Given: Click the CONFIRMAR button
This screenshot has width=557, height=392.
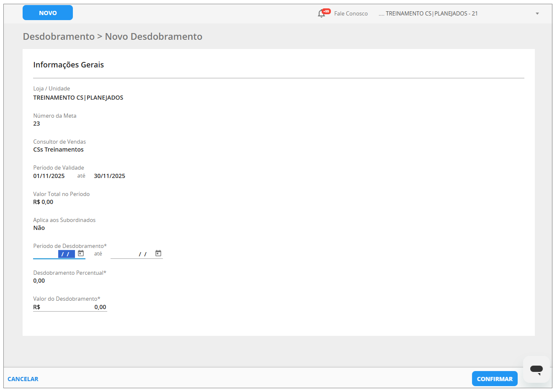Looking at the screenshot, I should (495, 379).
